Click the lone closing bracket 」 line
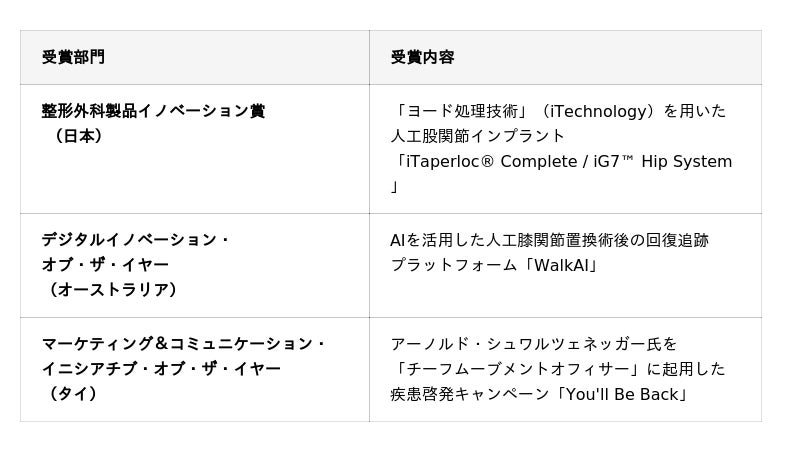 395,186
